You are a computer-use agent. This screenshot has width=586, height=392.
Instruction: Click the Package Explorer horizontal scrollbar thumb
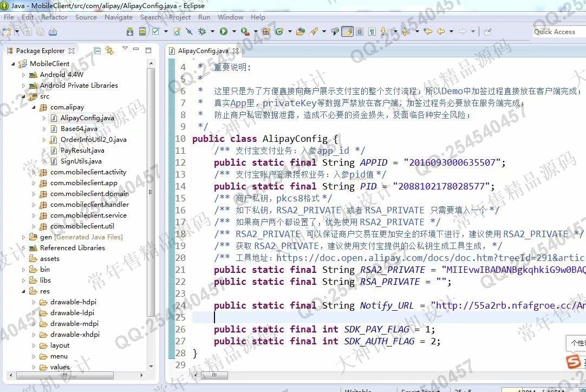click(64, 375)
